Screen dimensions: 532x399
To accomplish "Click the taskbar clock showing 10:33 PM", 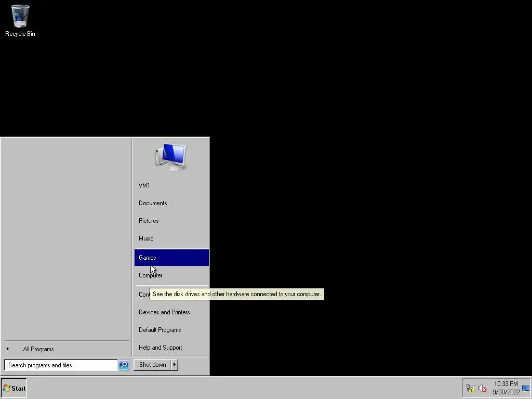I will [x=506, y=388].
